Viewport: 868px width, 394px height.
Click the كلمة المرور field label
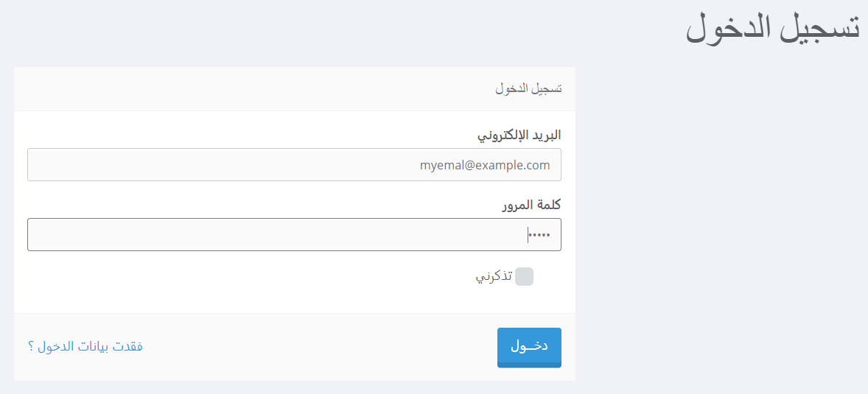[x=531, y=205]
